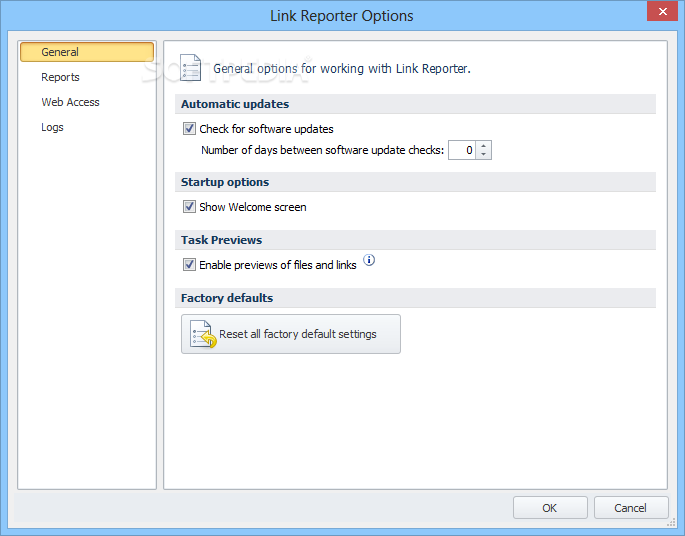Decrease days between update checks

coord(484,155)
